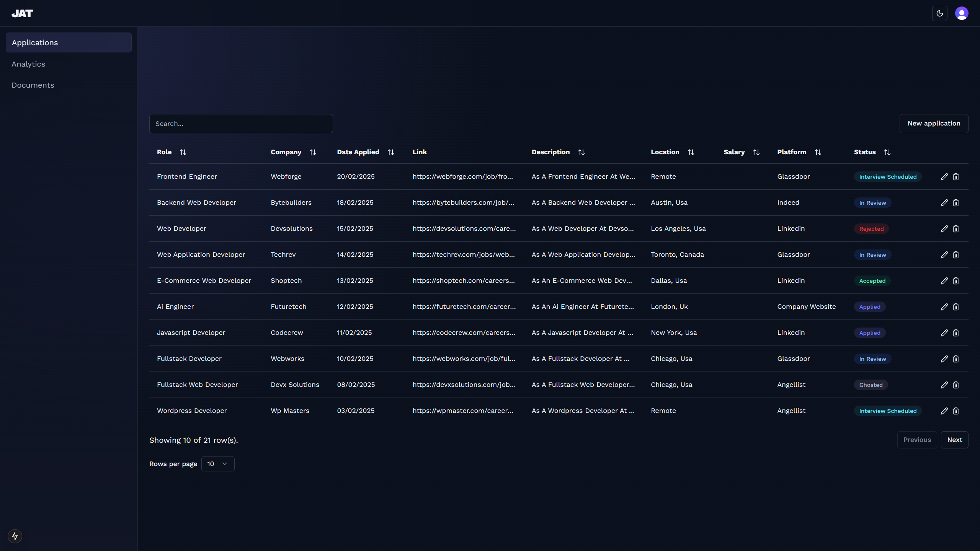
Task: Click lightning bolt icon bottom left
Action: coord(15,536)
